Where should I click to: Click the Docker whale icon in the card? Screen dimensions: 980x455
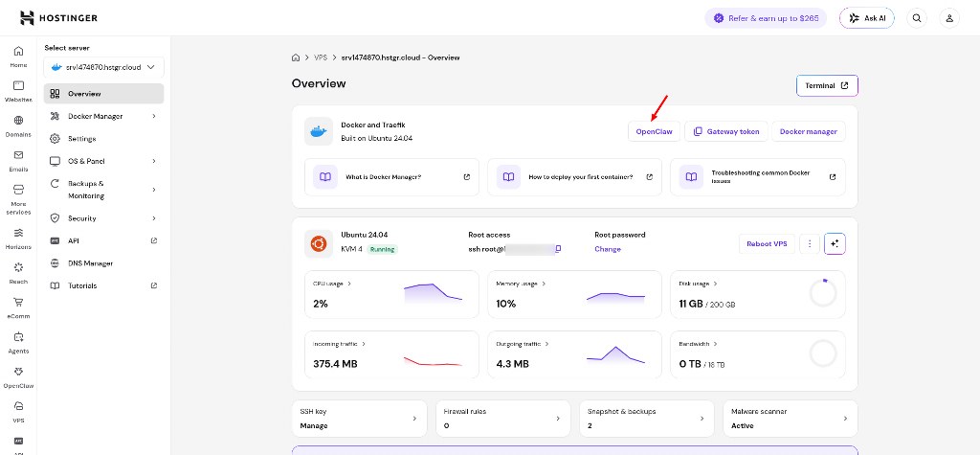click(319, 131)
